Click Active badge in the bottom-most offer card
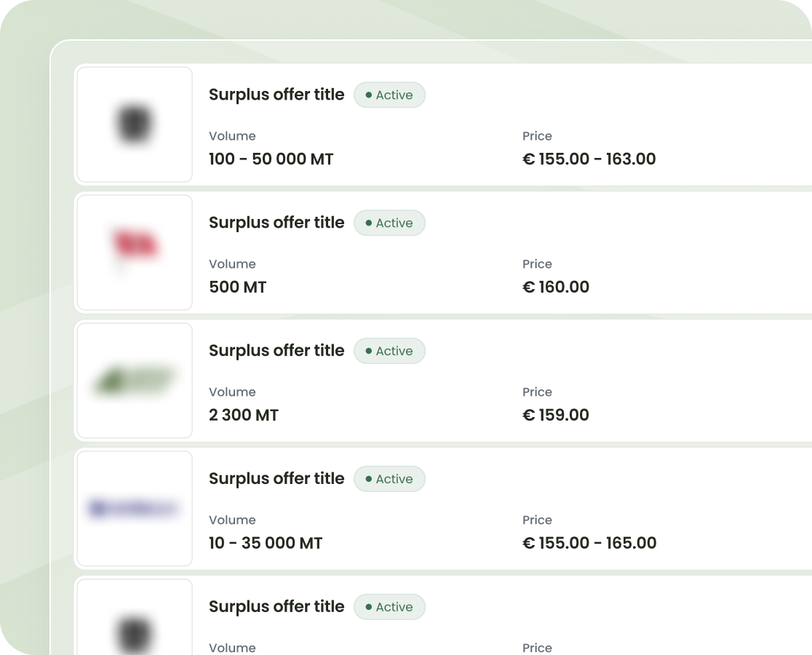Screen dimensions: 812x655 pyautogui.click(x=389, y=608)
